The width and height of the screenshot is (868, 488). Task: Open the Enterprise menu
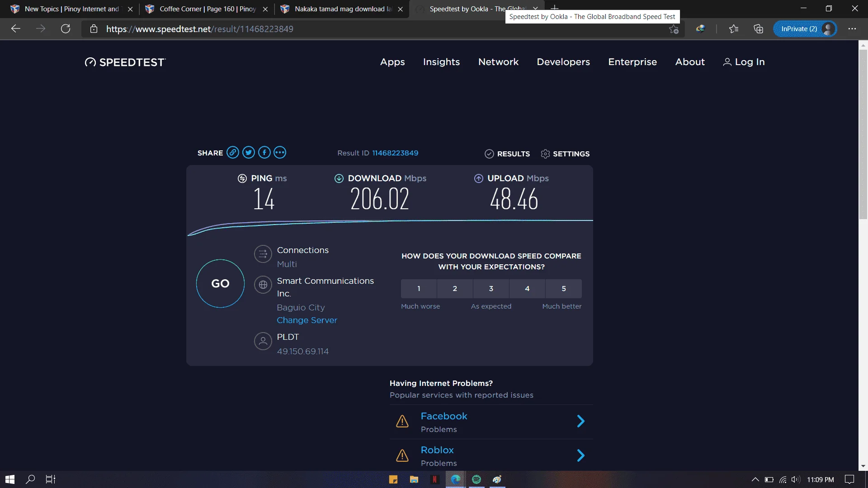pos(632,62)
